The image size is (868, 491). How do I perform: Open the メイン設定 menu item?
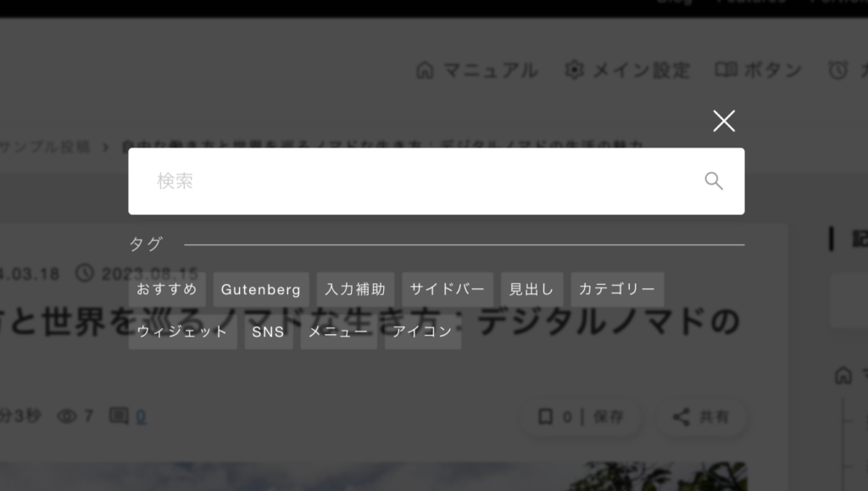627,70
